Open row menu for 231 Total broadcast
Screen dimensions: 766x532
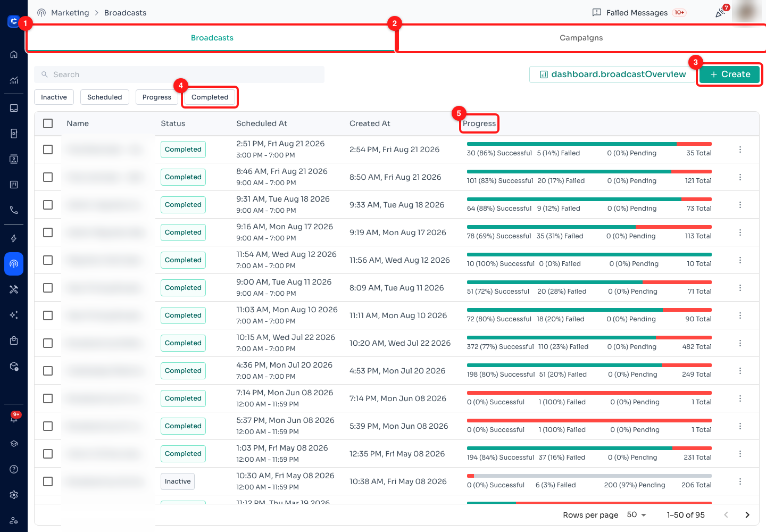(x=740, y=454)
